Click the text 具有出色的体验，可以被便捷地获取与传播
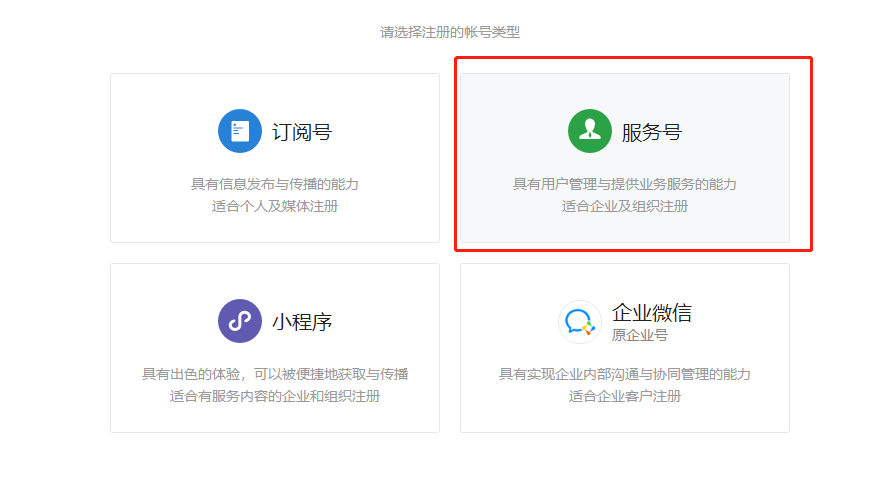This screenshot has width=882, height=500. (x=274, y=375)
